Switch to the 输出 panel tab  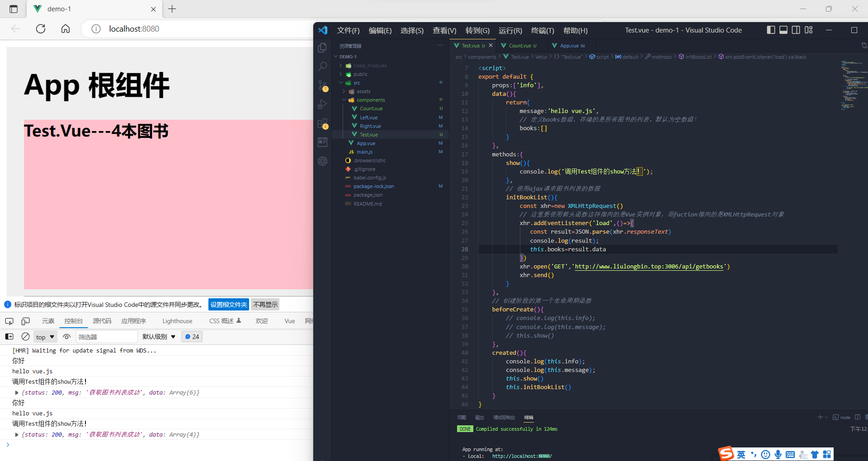(x=480, y=418)
